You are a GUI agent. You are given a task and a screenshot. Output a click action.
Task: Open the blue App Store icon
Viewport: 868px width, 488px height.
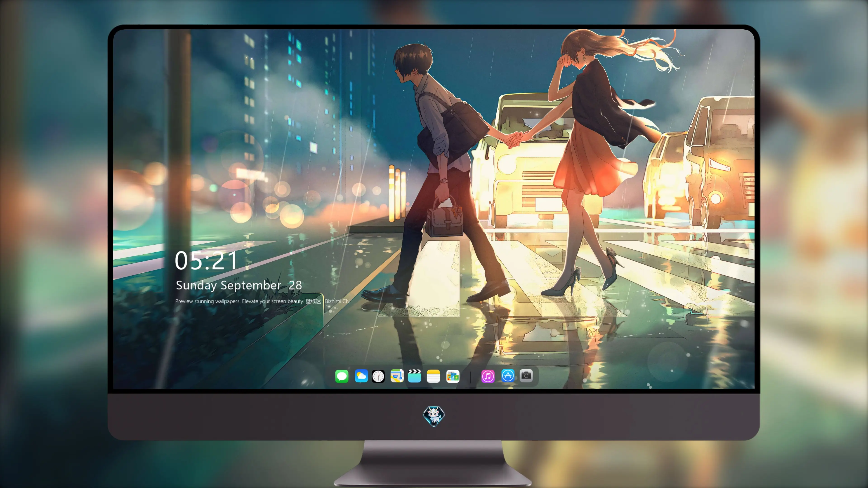click(x=508, y=375)
